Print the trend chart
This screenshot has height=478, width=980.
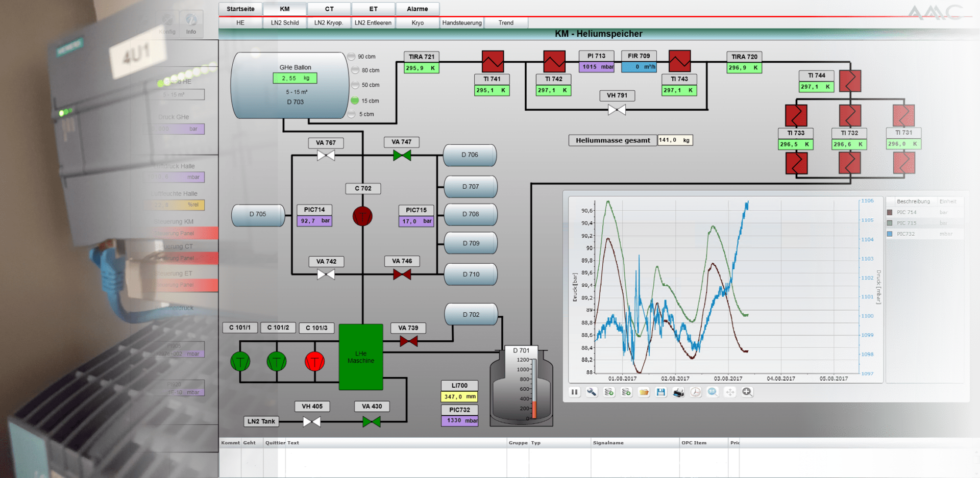tap(678, 392)
